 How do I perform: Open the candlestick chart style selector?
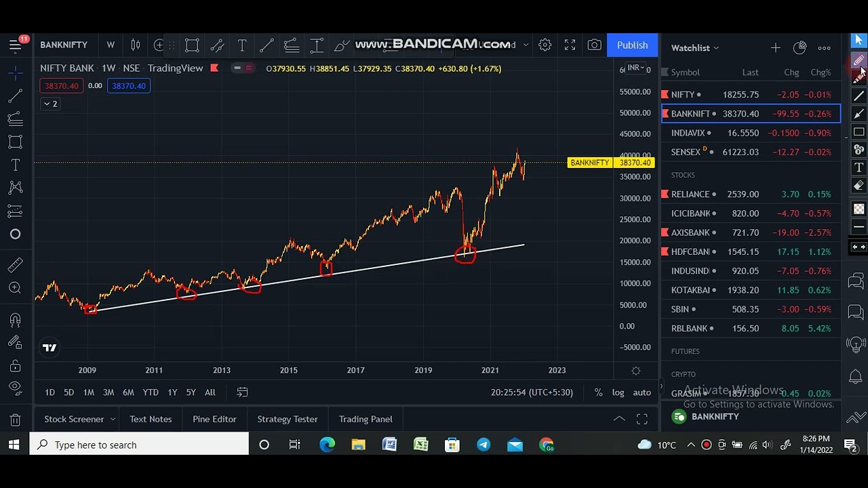pos(136,45)
